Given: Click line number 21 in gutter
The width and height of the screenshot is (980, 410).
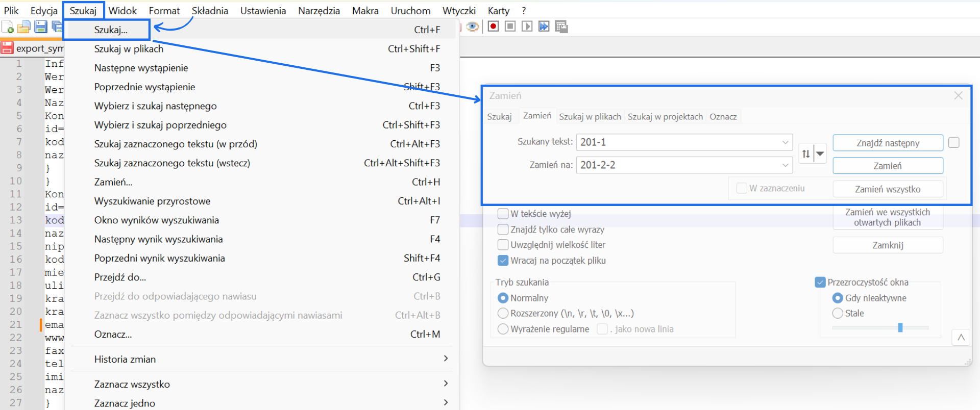Looking at the screenshot, I should pyautogui.click(x=16, y=324).
